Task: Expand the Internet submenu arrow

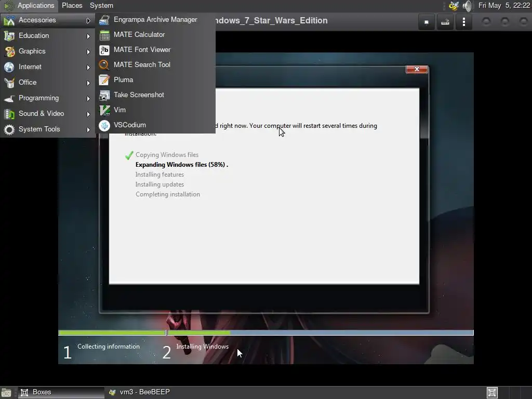Action: (88, 67)
